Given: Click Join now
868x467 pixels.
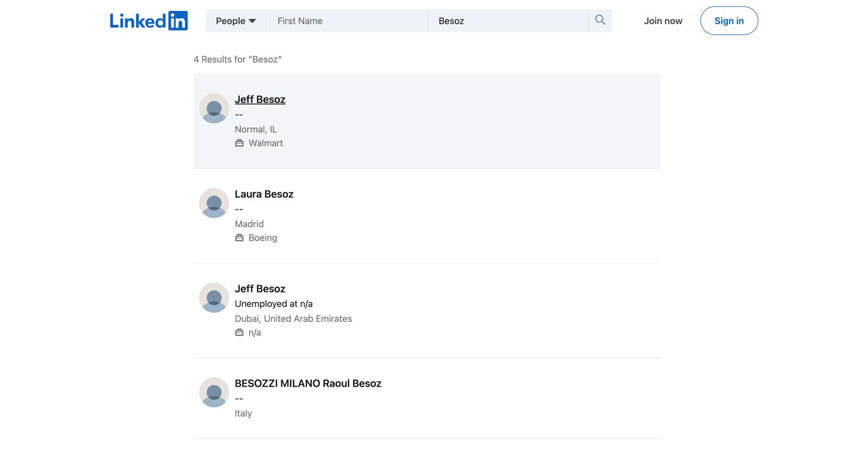Looking at the screenshot, I should point(663,21).
